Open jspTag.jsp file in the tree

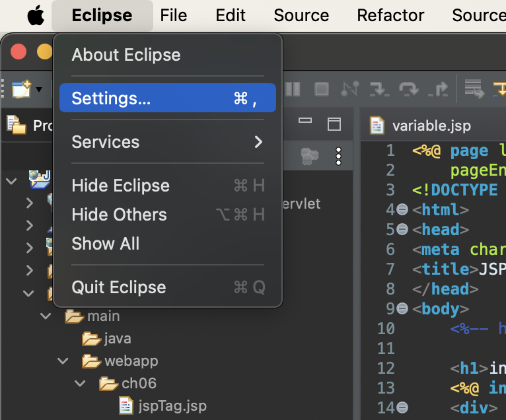(172, 404)
